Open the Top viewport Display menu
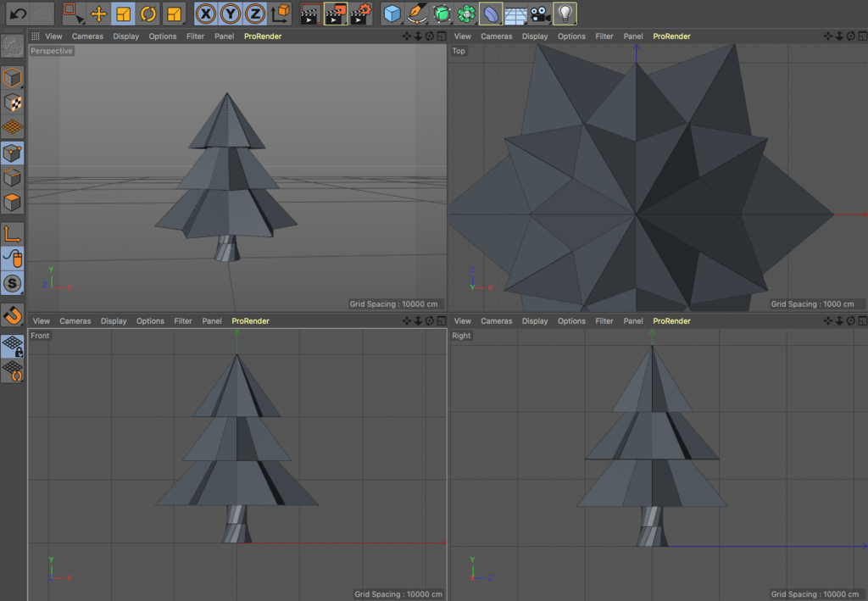The width and height of the screenshot is (868, 601). [535, 36]
